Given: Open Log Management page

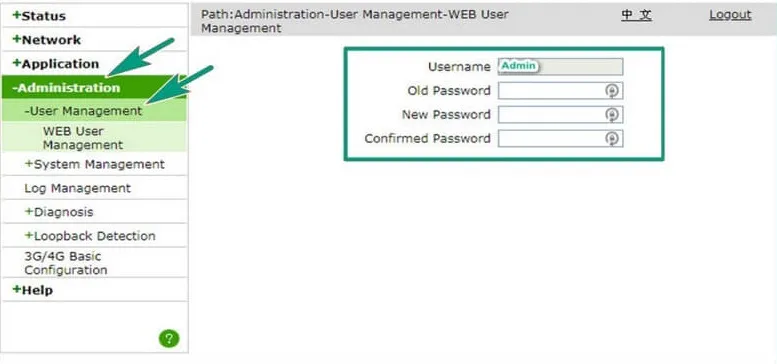Looking at the screenshot, I should click(x=78, y=188).
